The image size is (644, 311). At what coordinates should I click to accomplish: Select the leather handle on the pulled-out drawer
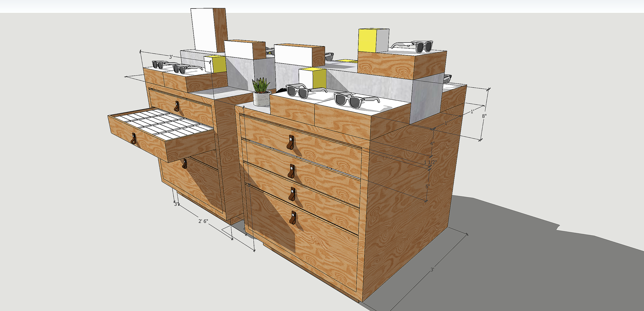(133, 139)
